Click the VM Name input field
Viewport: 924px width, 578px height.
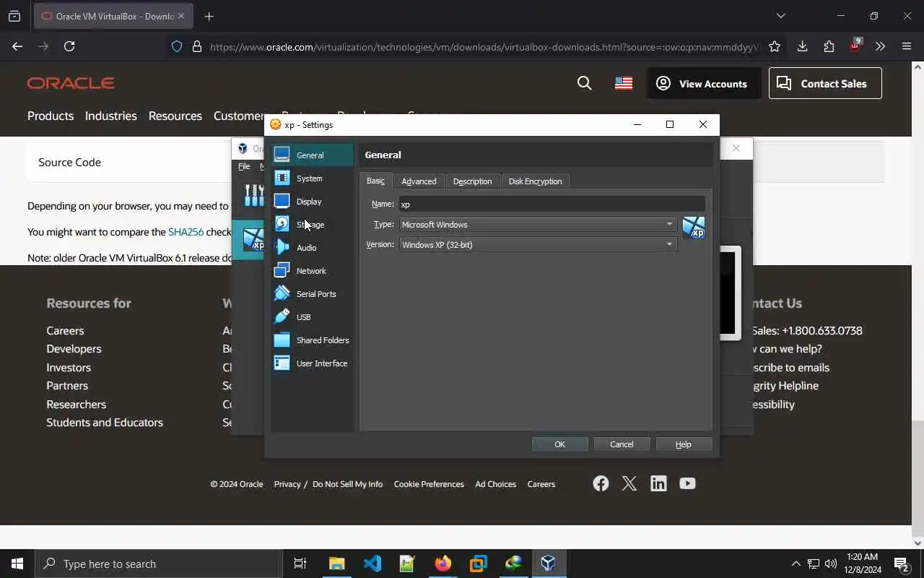click(x=552, y=204)
